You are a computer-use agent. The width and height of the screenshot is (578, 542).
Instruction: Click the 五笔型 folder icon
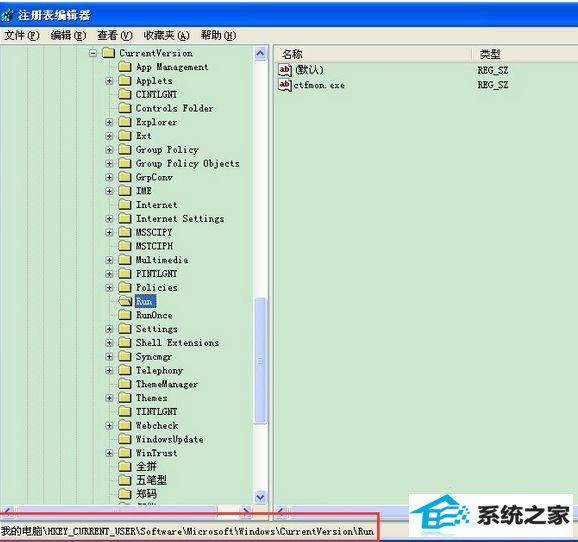[x=125, y=480]
